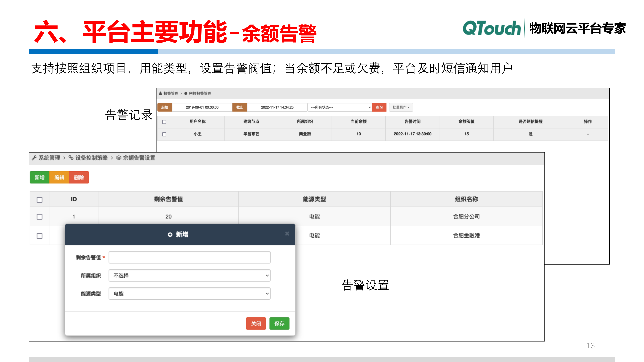This screenshot has width=644, height=362.
Task: Click the green 查询 button
Action: point(379,107)
